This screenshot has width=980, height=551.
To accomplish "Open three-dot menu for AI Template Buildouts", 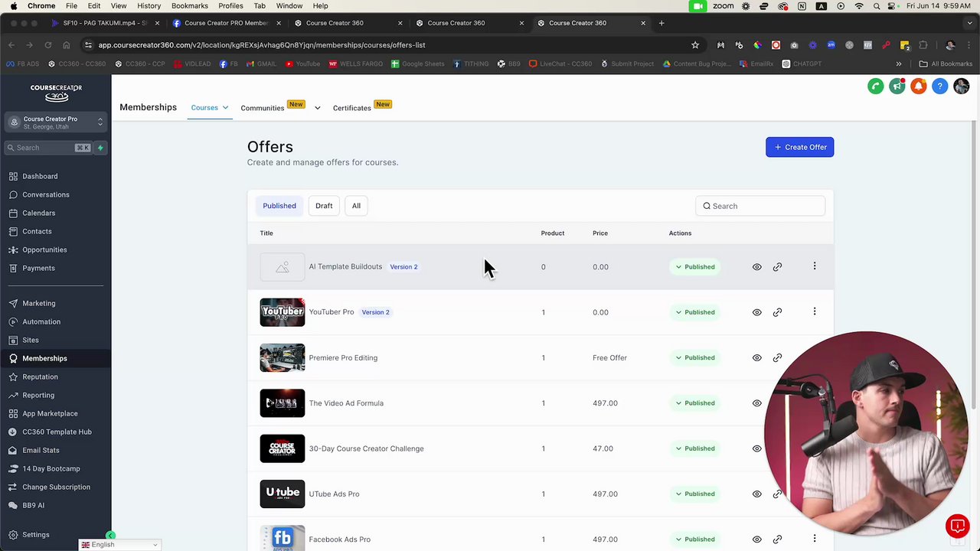I will point(815,266).
